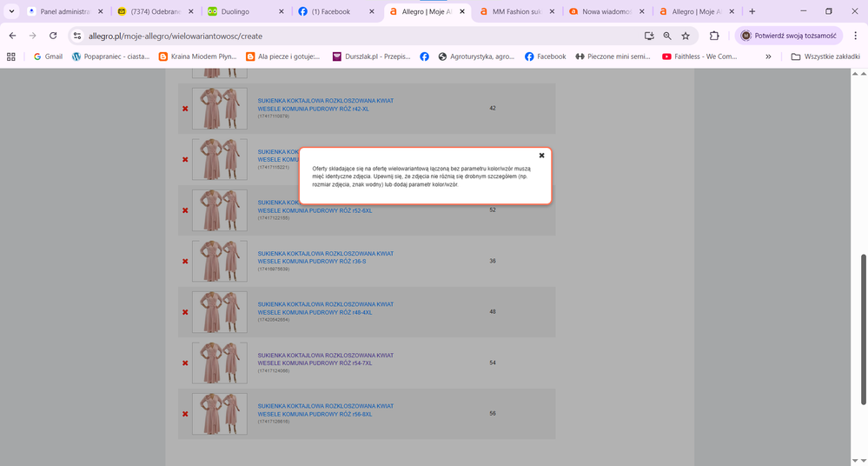Remove the r42-XL offer with red X
The image size is (868, 466).
coord(185,109)
